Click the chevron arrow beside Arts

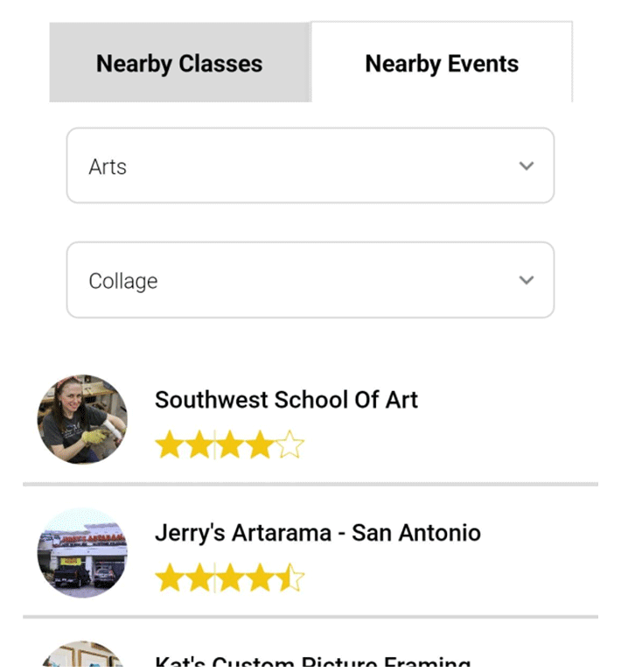(x=526, y=166)
